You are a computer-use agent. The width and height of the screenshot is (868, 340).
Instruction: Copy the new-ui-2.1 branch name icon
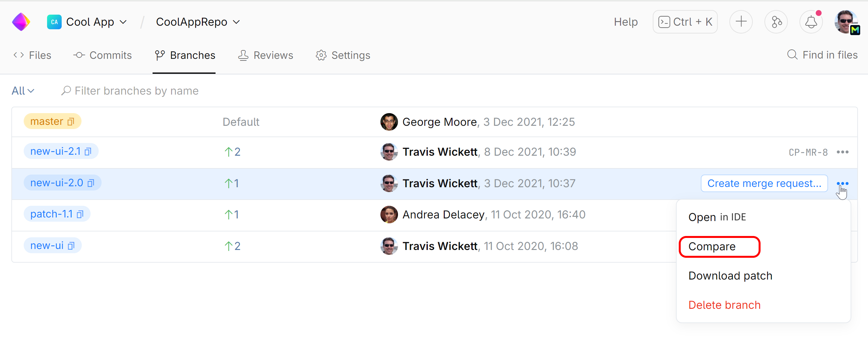pyautogui.click(x=88, y=152)
